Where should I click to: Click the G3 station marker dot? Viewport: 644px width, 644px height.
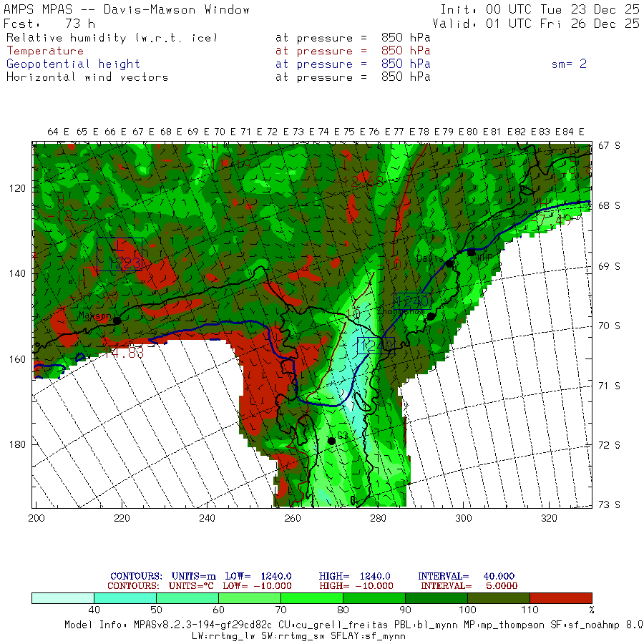click(331, 441)
